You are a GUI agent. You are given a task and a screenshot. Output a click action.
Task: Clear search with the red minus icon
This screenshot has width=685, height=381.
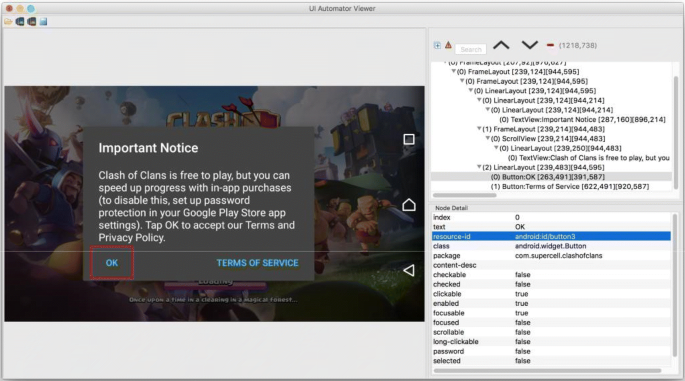click(x=550, y=45)
